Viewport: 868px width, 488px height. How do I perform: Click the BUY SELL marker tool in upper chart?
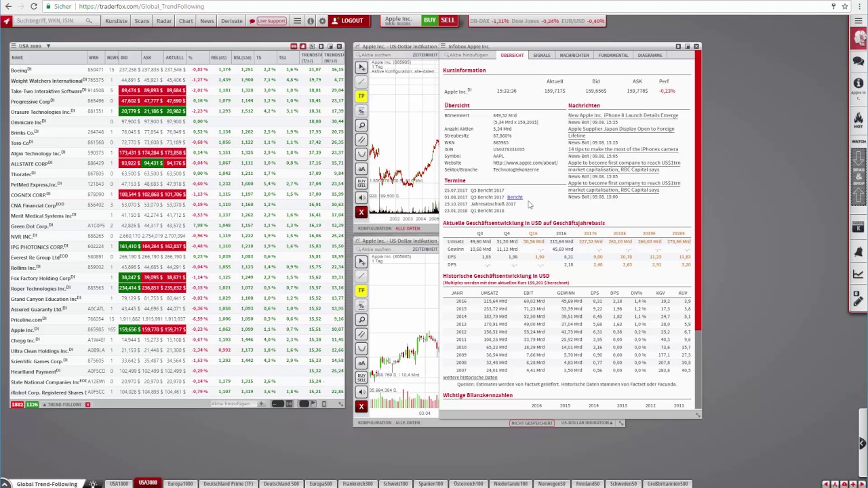(361, 183)
